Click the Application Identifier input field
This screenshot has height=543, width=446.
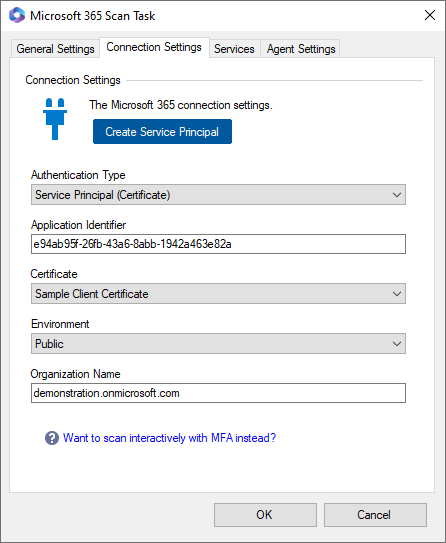click(x=218, y=244)
